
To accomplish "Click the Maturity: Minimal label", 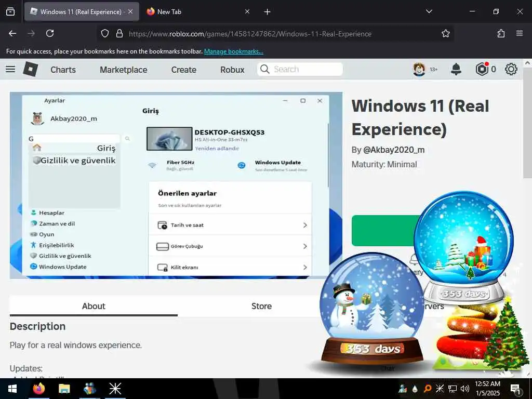I will click(x=384, y=165).
